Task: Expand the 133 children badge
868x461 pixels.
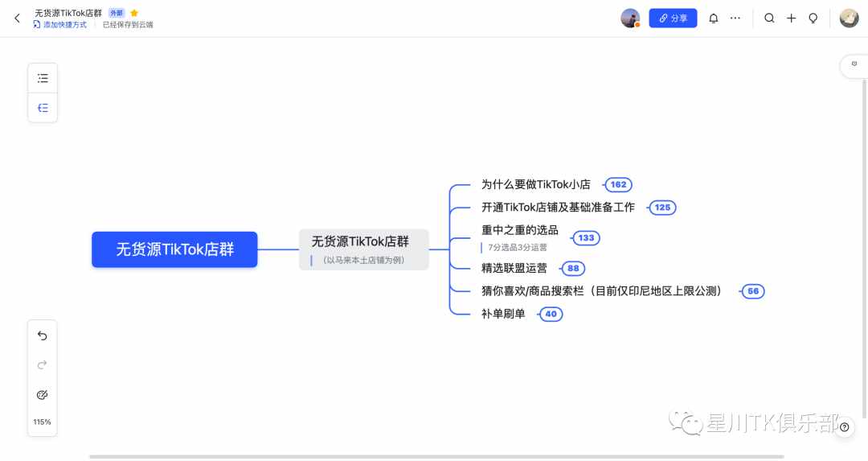Action: click(586, 238)
